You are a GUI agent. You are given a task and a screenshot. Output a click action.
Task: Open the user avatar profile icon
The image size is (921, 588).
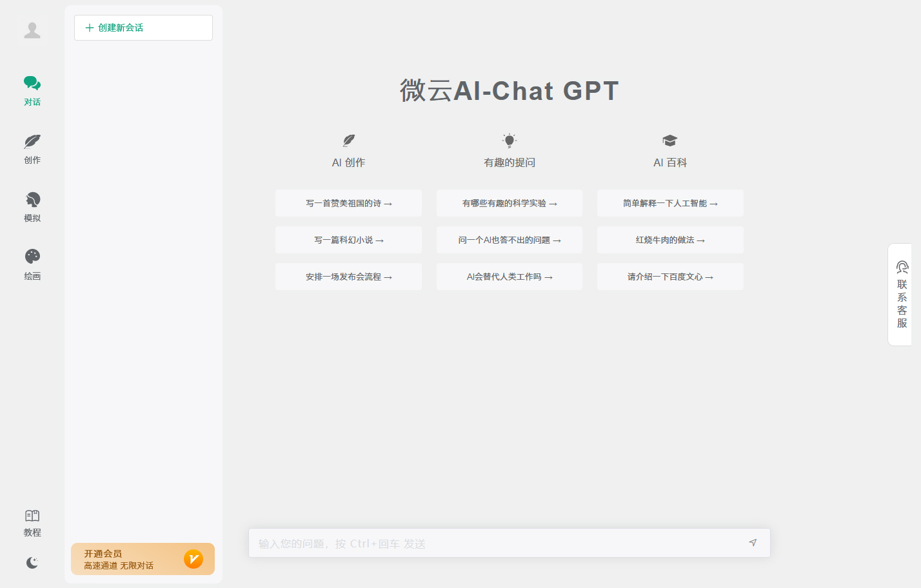coord(32,30)
